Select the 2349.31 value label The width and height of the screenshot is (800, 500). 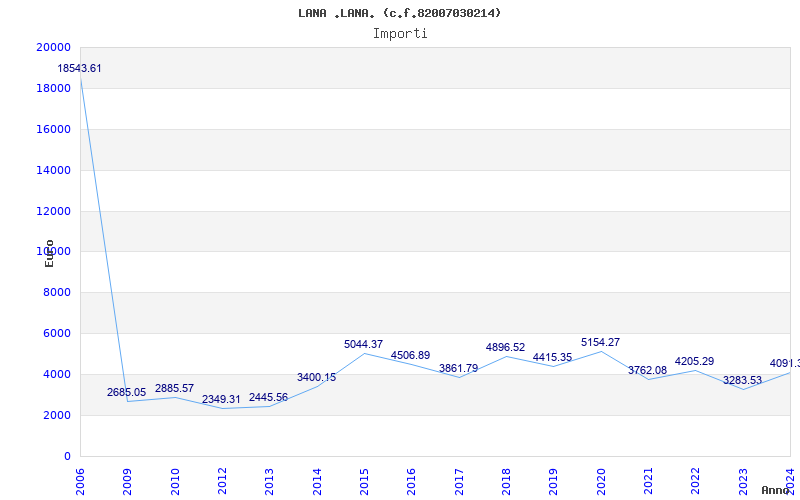pyautogui.click(x=221, y=399)
